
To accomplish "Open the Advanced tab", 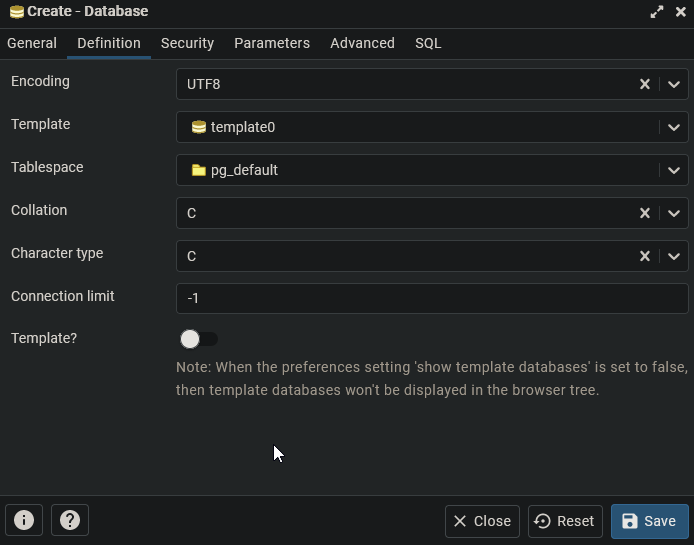I will [362, 43].
